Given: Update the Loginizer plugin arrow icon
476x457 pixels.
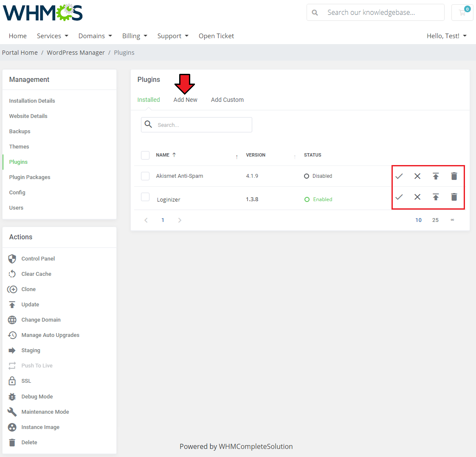Looking at the screenshot, I should (x=436, y=197).
